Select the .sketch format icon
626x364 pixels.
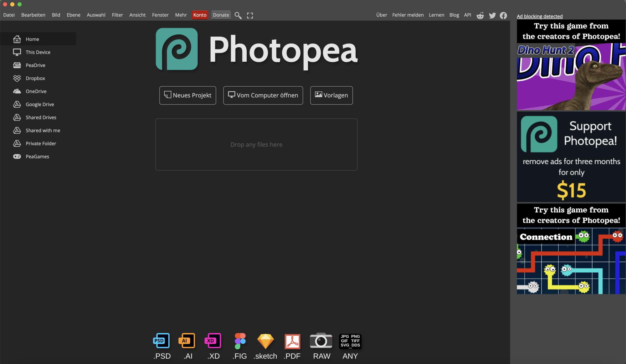tap(265, 341)
